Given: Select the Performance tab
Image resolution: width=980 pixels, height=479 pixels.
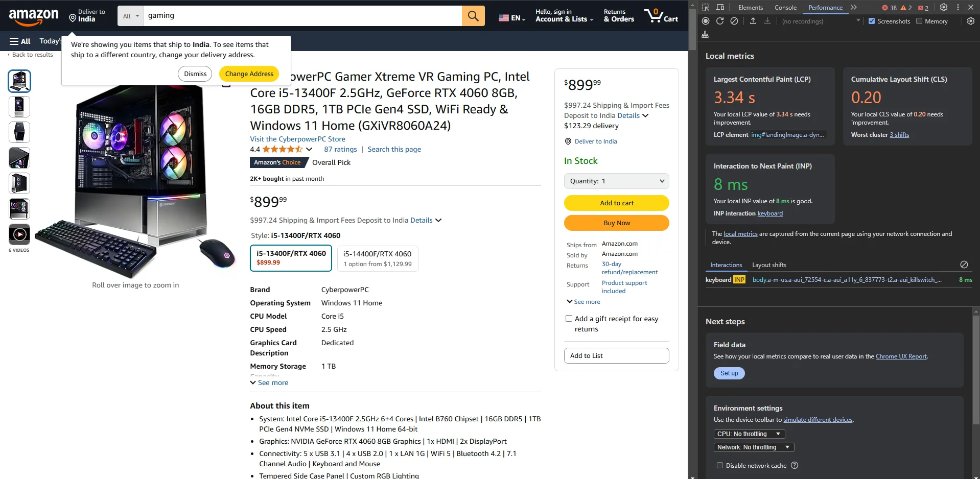Looking at the screenshot, I should (825, 8).
